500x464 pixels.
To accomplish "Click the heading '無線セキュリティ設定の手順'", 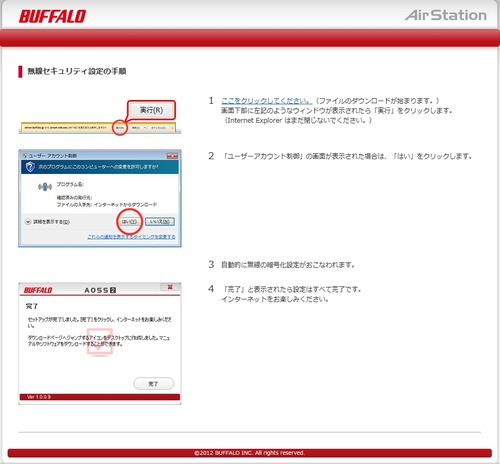I will pos(77,71).
